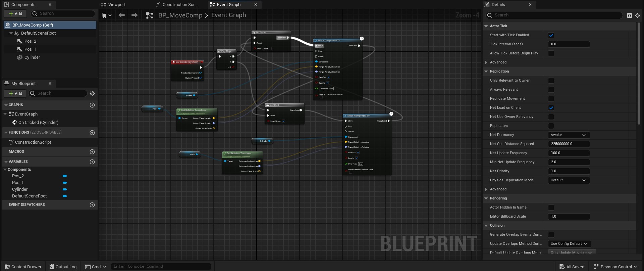Image resolution: width=644 pixels, height=271 pixels.
Task: Click latent clock icon on lower Move Component To
Action: 391,114
